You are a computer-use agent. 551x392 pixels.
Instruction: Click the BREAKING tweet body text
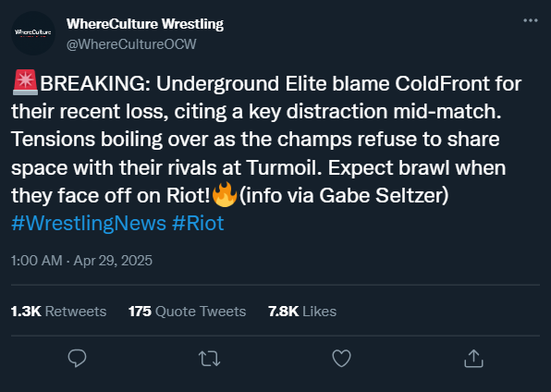(266, 140)
